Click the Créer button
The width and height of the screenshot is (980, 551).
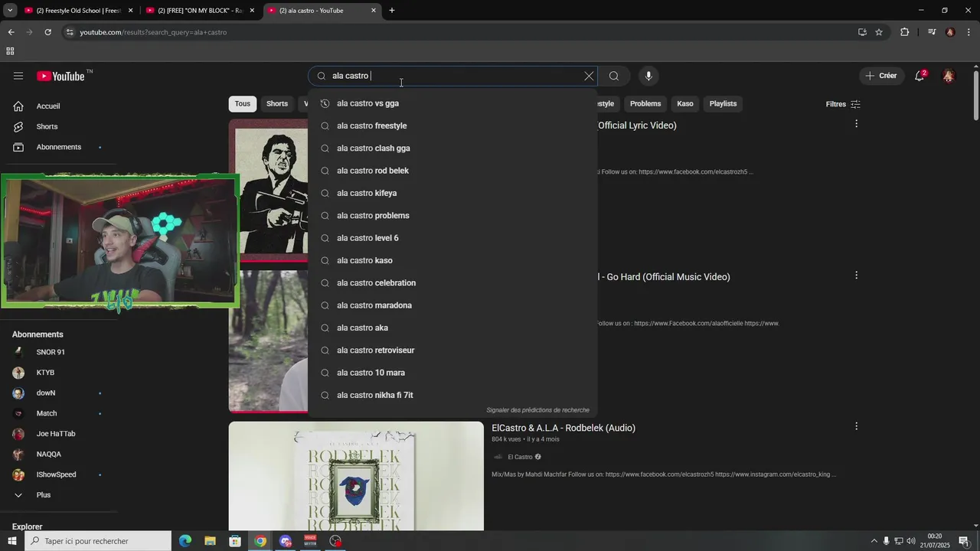(881, 76)
